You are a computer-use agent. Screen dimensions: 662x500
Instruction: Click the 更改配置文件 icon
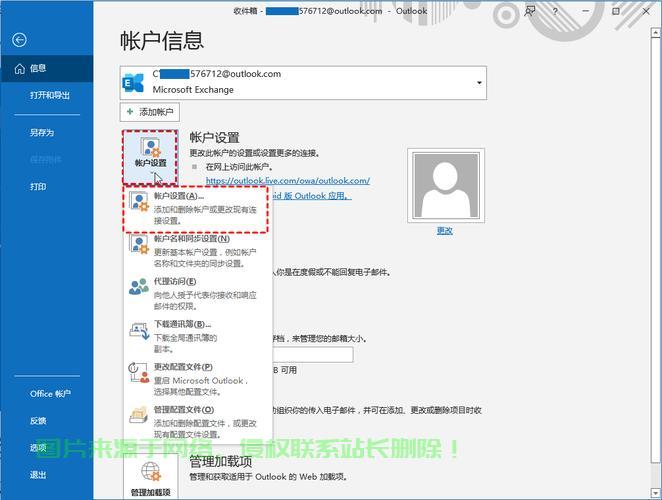click(x=139, y=373)
